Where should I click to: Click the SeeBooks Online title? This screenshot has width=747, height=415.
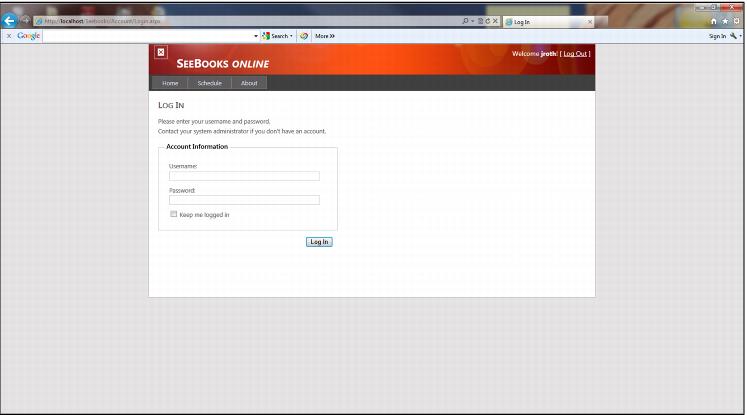tap(222, 63)
